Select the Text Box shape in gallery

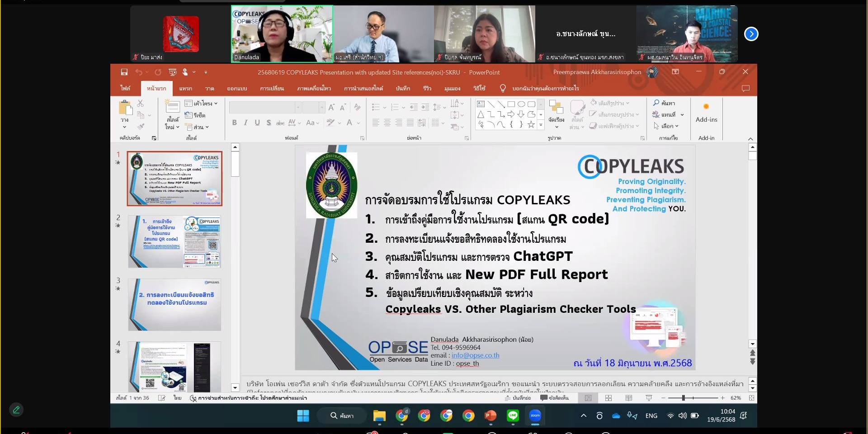(x=481, y=104)
